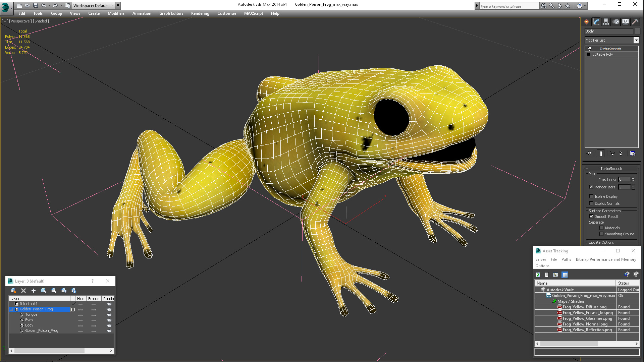Toggle the Smooth Result checkbox
This screenshot has width=644, height=362.
pos(592,217)
